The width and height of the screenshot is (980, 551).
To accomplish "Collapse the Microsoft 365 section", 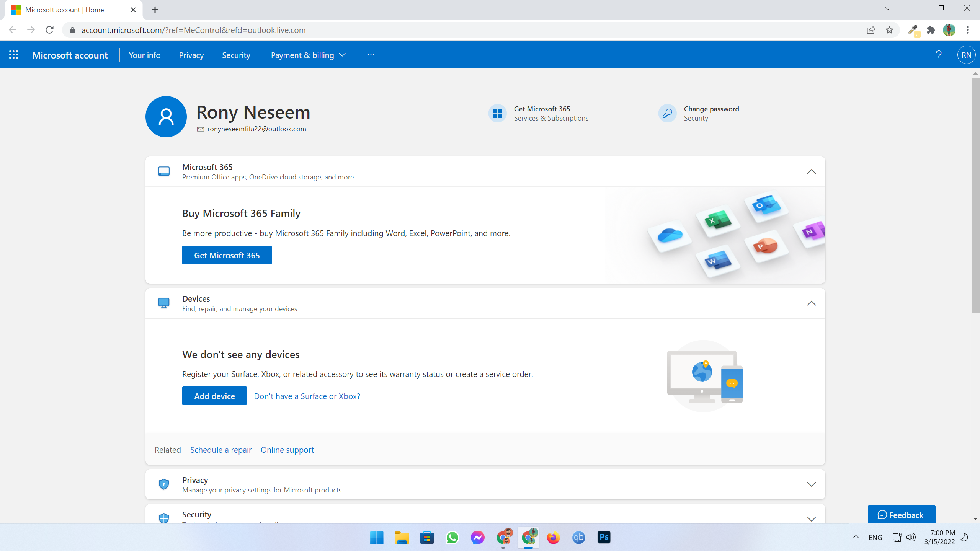I will point(812,171).
